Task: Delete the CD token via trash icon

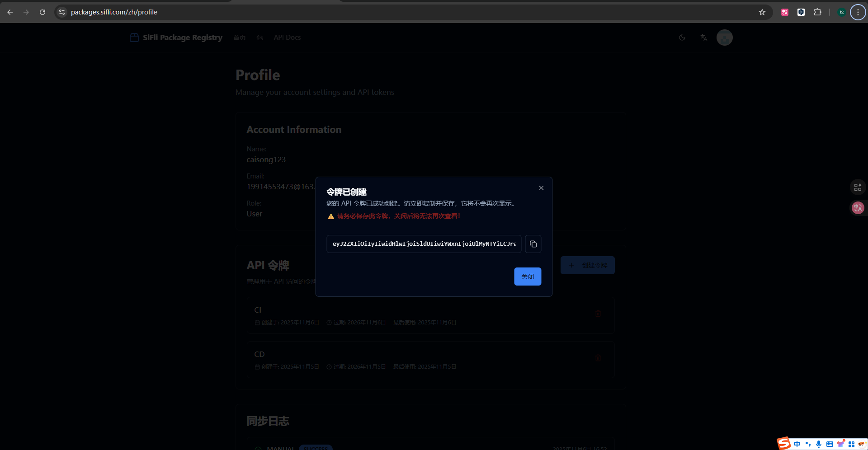Action: [598, 358]
